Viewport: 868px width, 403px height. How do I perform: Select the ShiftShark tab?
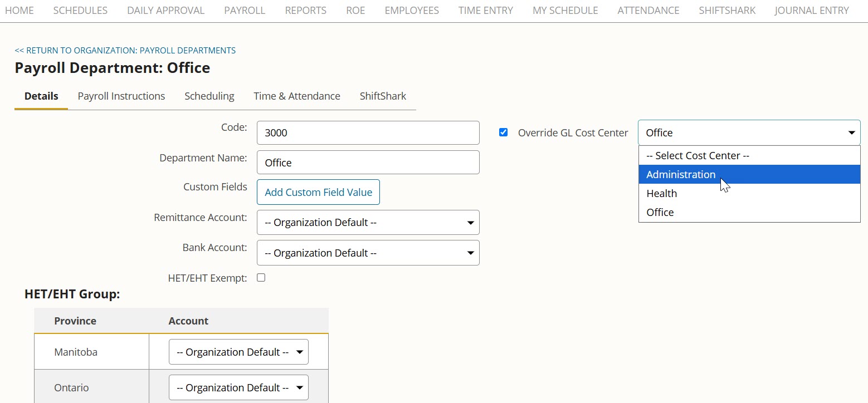pos(383,96)
